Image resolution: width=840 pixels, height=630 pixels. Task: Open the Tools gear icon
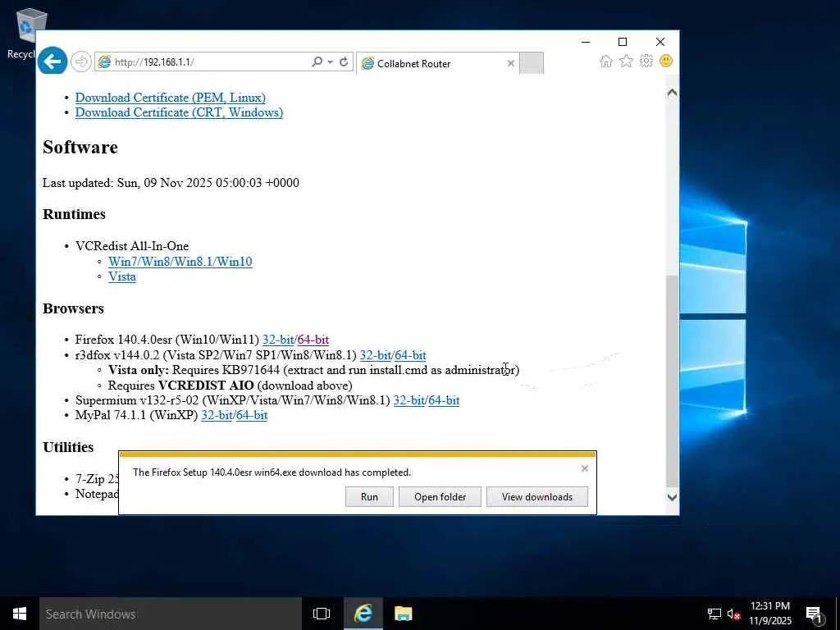[646, 61]
